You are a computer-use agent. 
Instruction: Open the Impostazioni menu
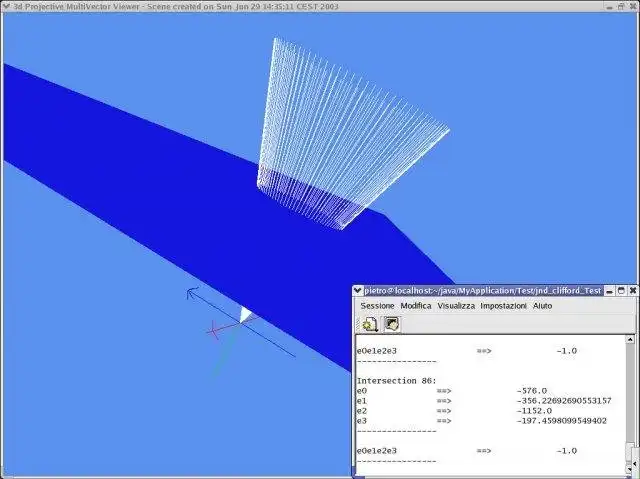click(503, 306)
